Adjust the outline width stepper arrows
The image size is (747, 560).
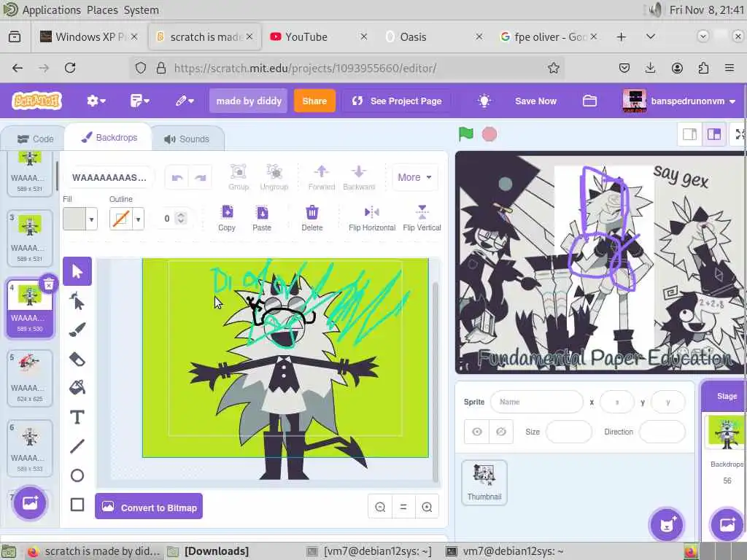pyautogui.click(x=181, y=218)
